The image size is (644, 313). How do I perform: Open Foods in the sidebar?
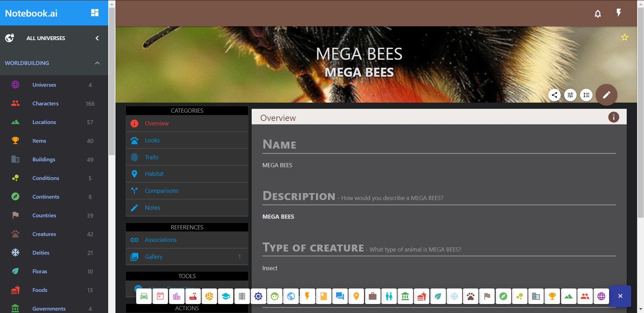pyautogui.click(x=54, y=290)
